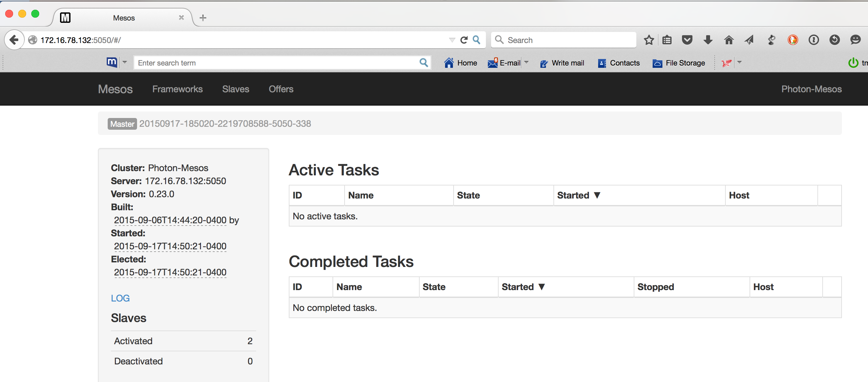Open the URL bar history dropdown
Viewport: 868px width, 382px height.
(452, 40)
